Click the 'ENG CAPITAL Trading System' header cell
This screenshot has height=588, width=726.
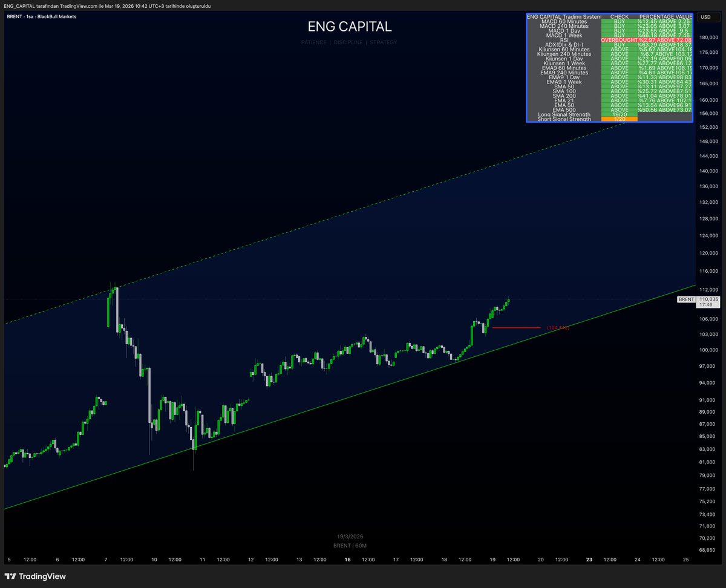click(564, 17)
